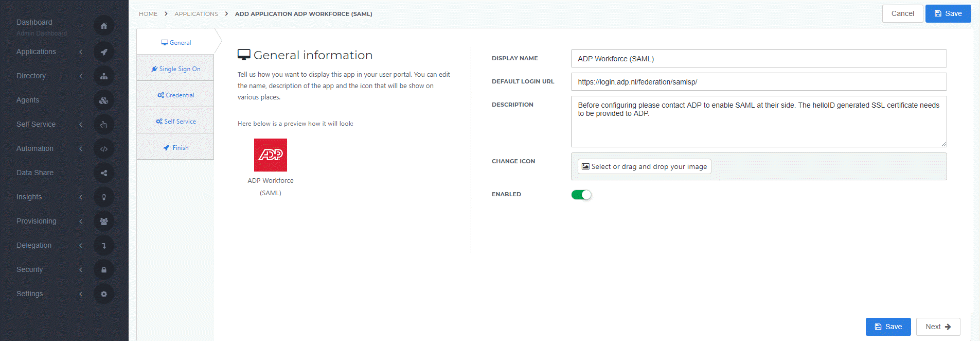Click the top Save button
The height and width of the screenshot is (341, 980).
pyautogui.click(x=948, y=13)
